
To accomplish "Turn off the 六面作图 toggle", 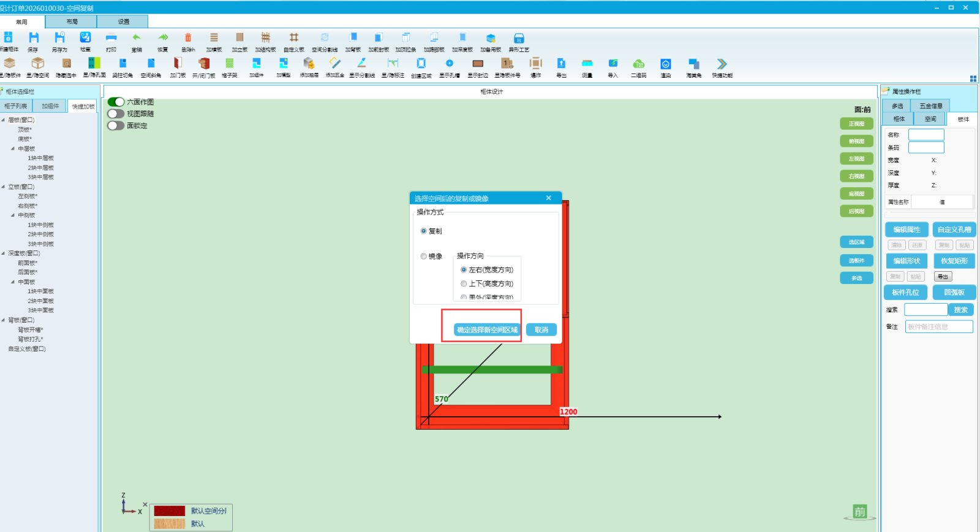I will click(116, 102).
